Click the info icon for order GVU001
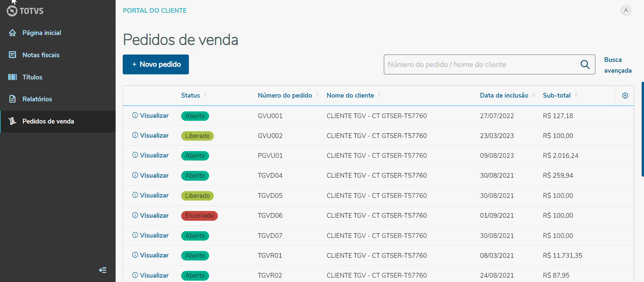This screenshot has height=282, width=644. 135,115
